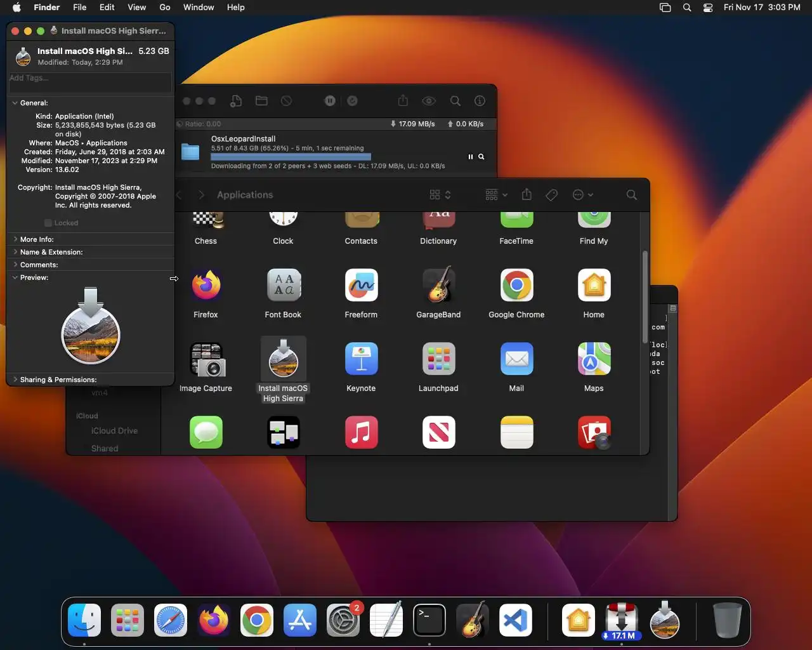Open the File menu

79,7
